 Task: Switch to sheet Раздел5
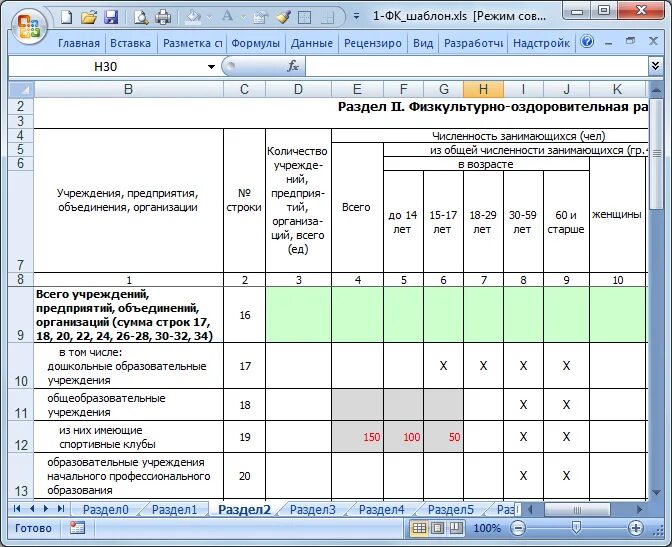tap(450, 510)
